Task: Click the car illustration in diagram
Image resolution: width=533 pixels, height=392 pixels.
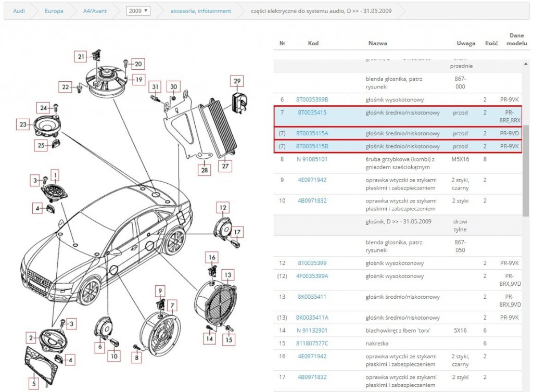Action: 107,243
